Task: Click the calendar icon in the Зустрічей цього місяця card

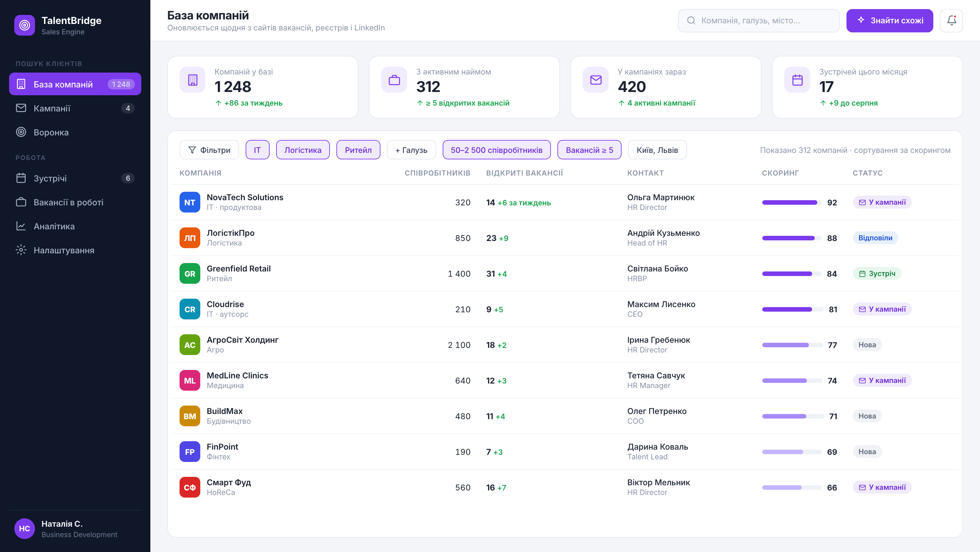Action: (x=798, y=80)
